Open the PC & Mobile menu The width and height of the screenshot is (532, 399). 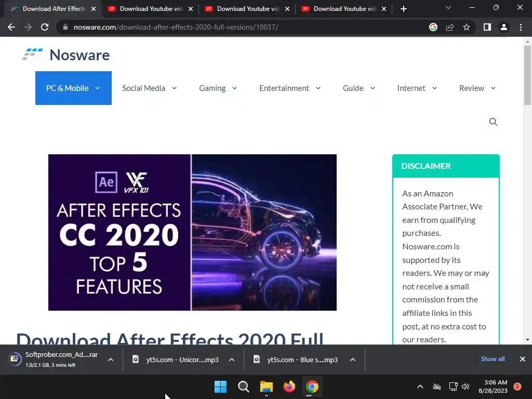(73, 88)
